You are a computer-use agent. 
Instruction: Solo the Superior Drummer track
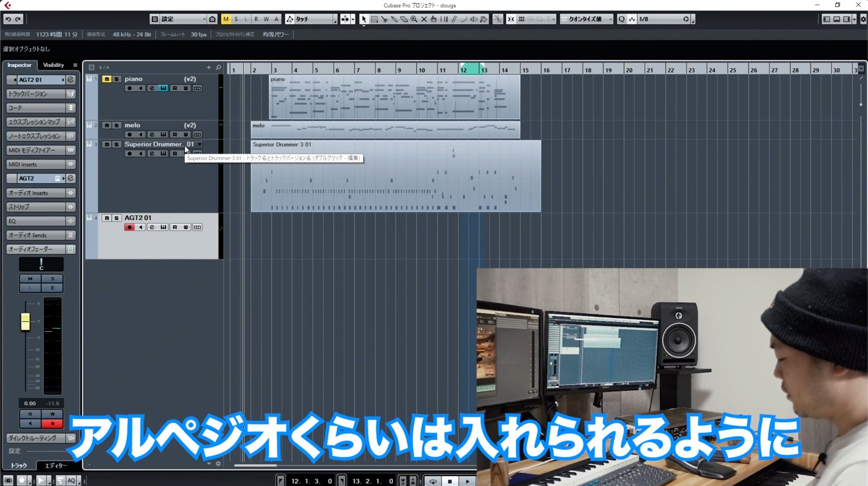tap(116, 144)
